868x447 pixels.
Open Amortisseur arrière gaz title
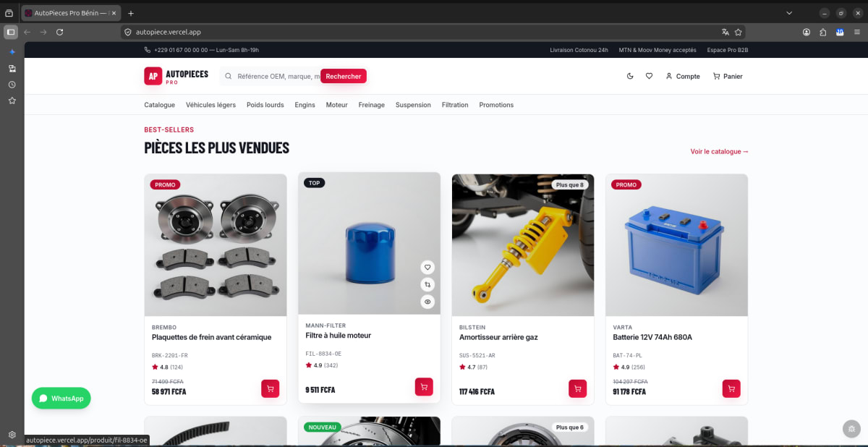coord(498,337)
